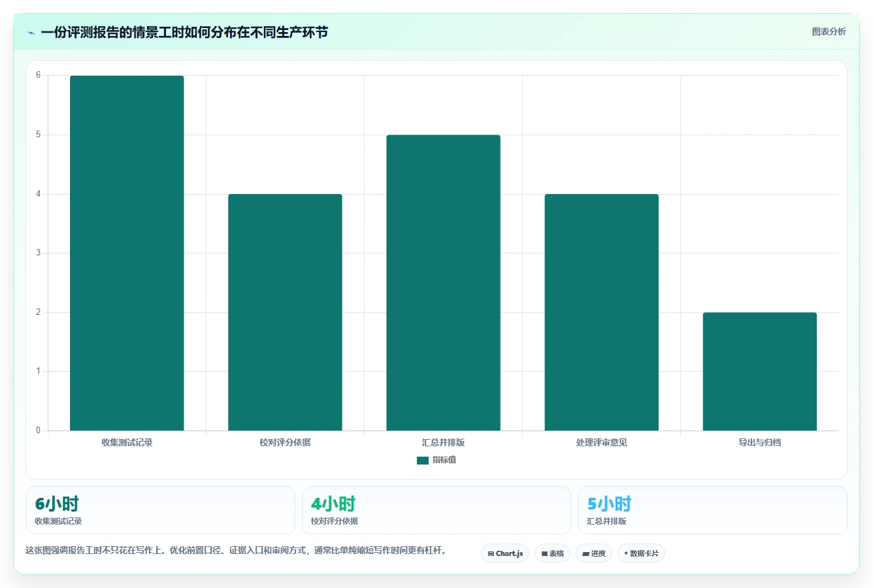Click the 图表分析 label in header
The image size is (873, 588).
tap(829, 31)
